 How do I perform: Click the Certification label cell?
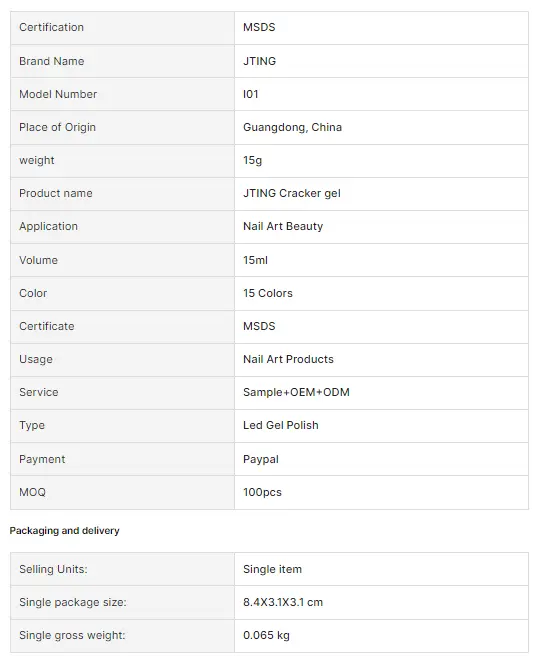coord(122,28)
